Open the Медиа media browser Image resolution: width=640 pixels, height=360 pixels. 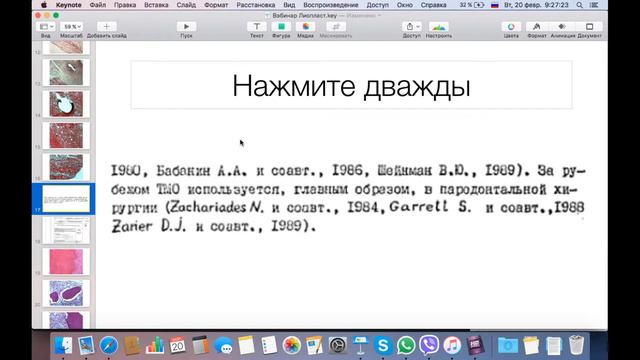305,27
